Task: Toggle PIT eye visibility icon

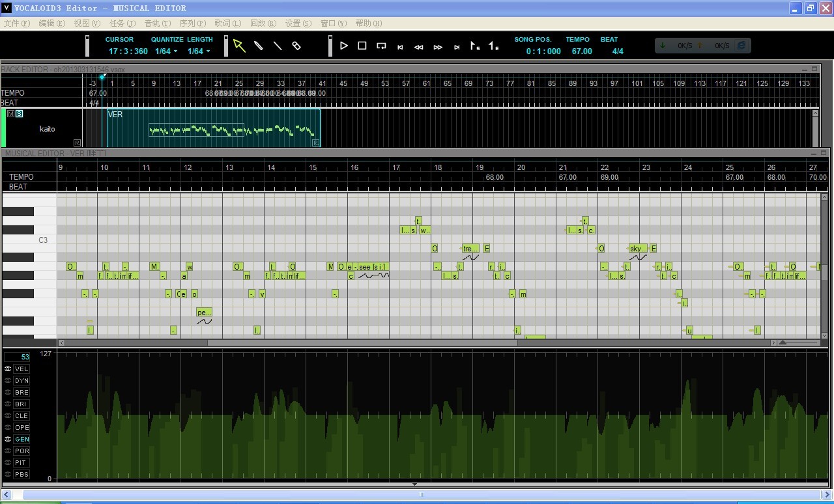Action: pyautogui.click(x=8, y=462)
